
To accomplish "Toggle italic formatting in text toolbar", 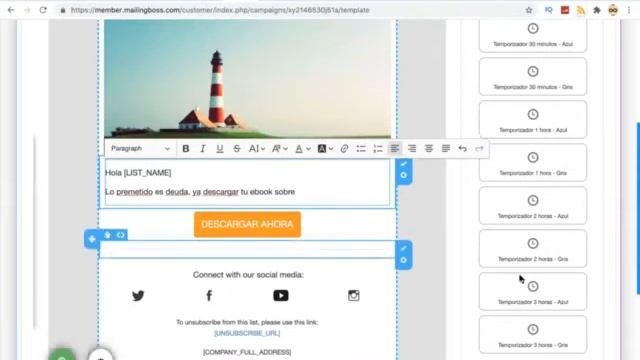I will click(x=202, y=149).
